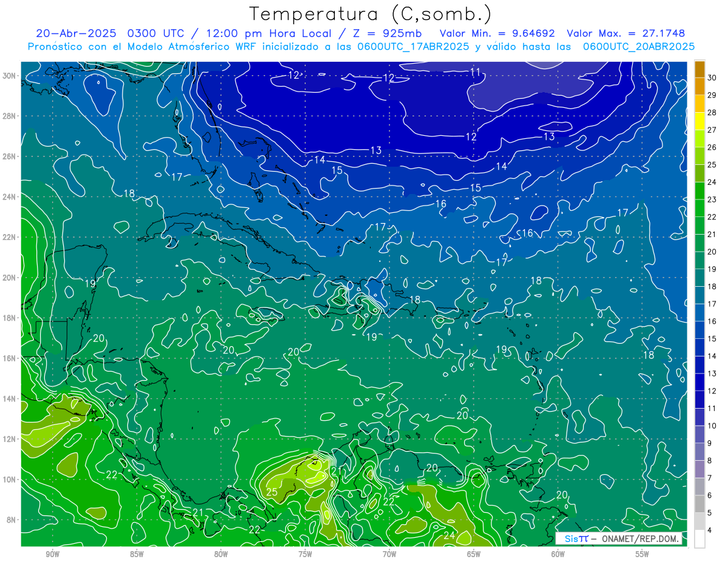The image size is (728, 562).
Task: Click the "70W" longitude axis label
Action: [x=389, y=554]
